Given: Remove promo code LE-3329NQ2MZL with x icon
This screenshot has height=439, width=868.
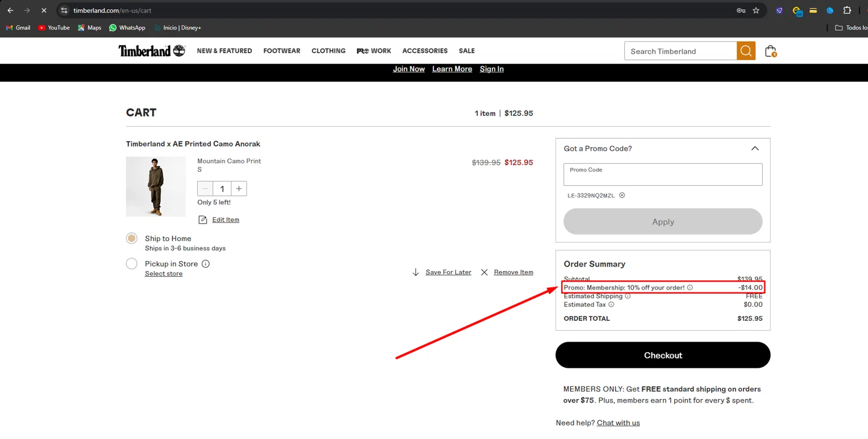Looking at the screenshot, I should click(x=622, y=195).
